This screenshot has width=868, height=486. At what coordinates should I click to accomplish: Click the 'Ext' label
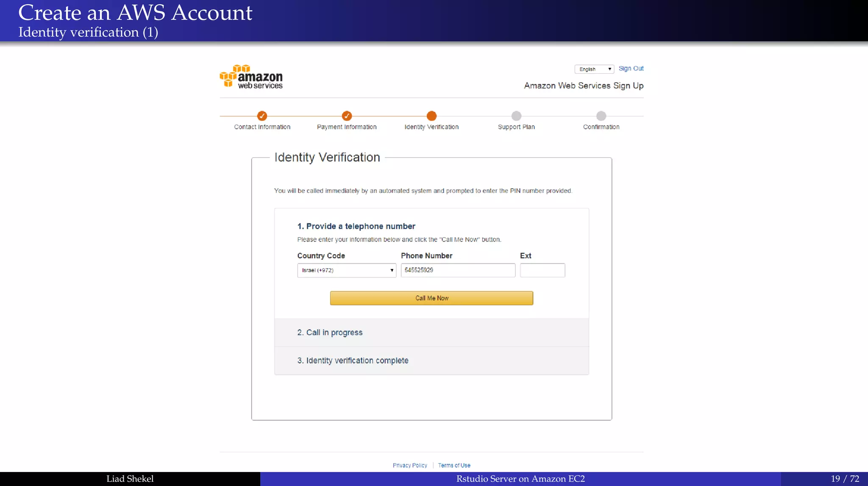(x=526, y=255)
